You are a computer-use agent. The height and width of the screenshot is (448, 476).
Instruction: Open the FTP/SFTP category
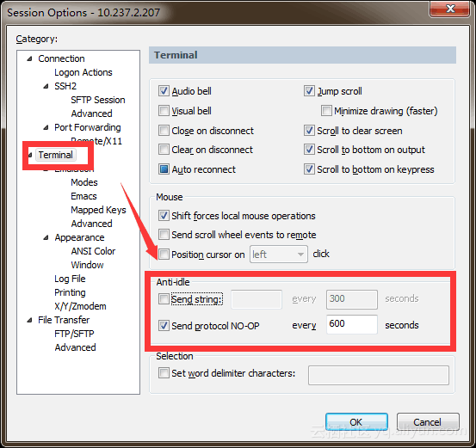[x=74, y=334]
